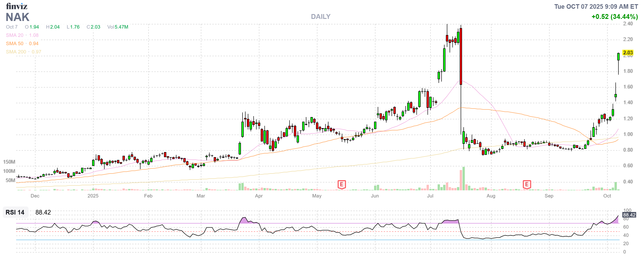Click the SMA 50 indicator label
Screen dimensions: 644x259
pos(15,44)
